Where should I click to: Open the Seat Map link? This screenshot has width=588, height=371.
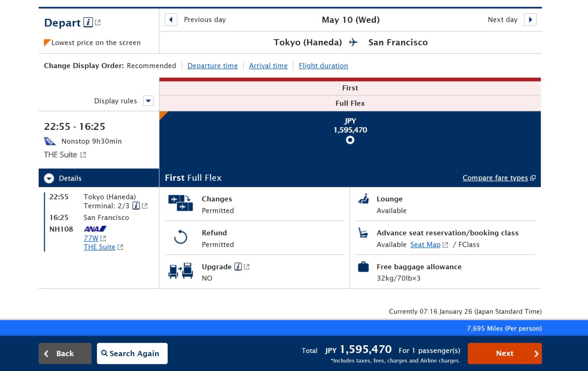click(425, 245)
